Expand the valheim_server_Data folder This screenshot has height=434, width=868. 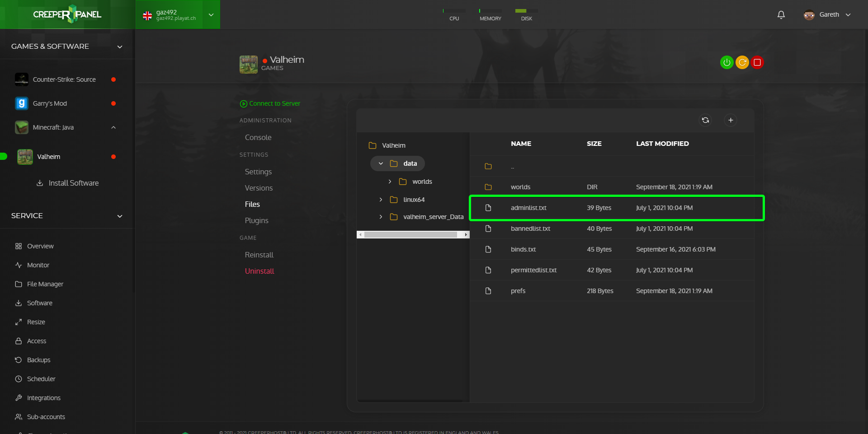(381, 217)
